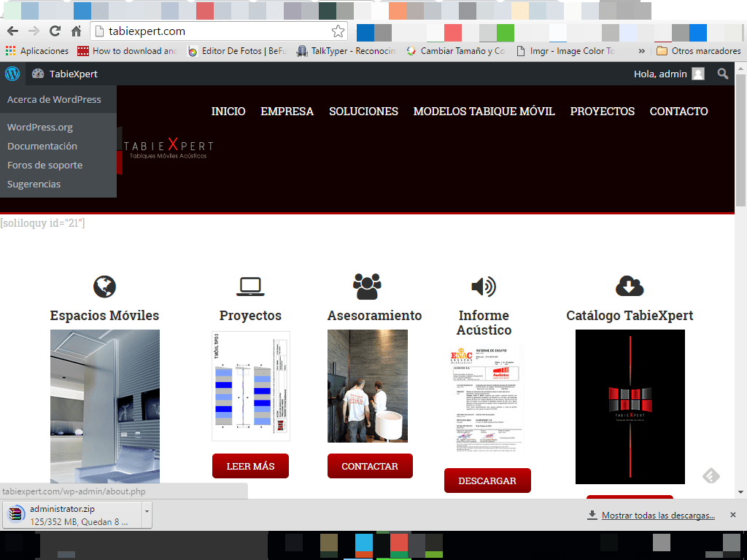Open the Cambiar Tamaño bookmark
The image size is (747, 560).
(x=455, y=51)
